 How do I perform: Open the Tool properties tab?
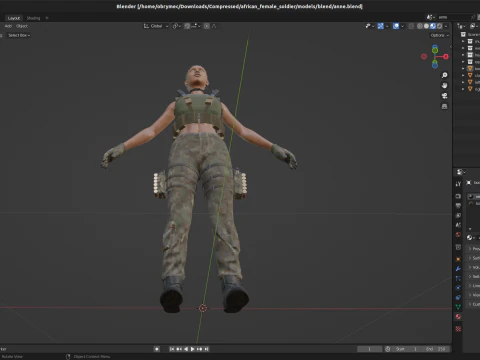click(x=458, y=184)
